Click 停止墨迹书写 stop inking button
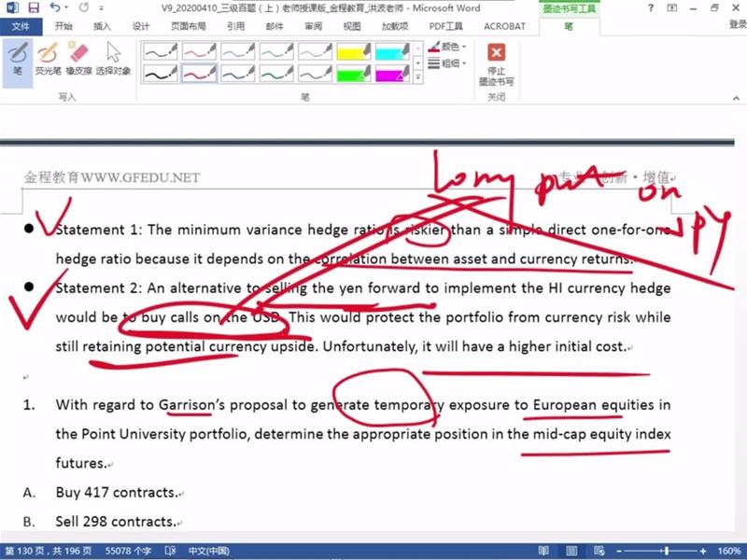747x560 pixels. tap(497, 63)
